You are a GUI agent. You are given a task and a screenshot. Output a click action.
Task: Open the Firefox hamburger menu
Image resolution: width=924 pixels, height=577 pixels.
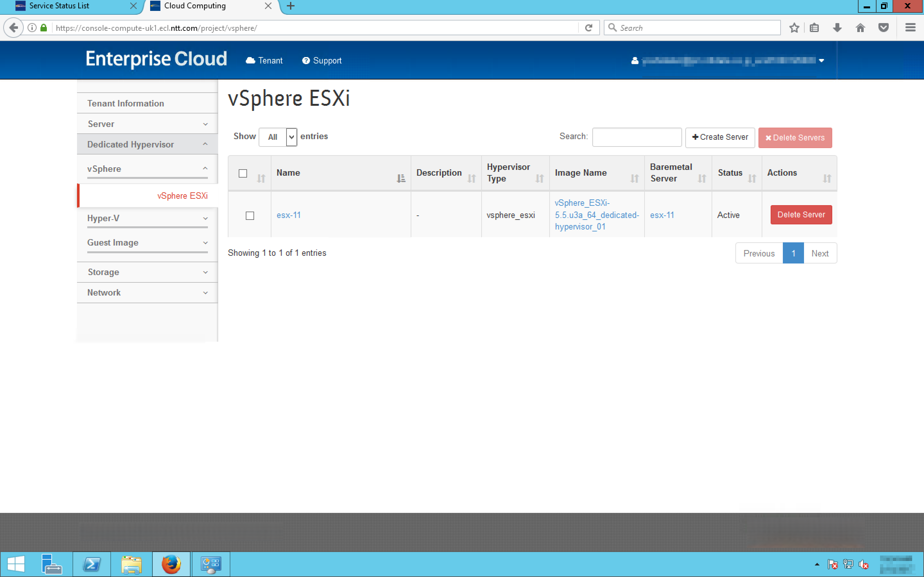click(910, 28)
